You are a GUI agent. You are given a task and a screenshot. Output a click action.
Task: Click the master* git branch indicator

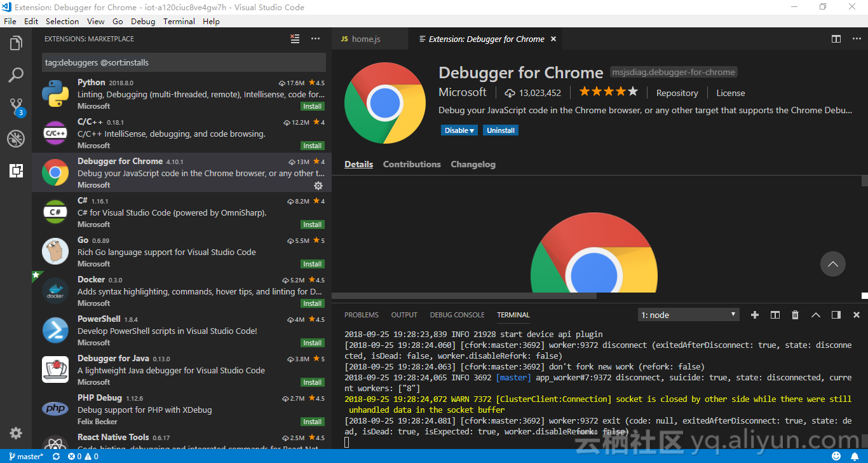(26, 457)
